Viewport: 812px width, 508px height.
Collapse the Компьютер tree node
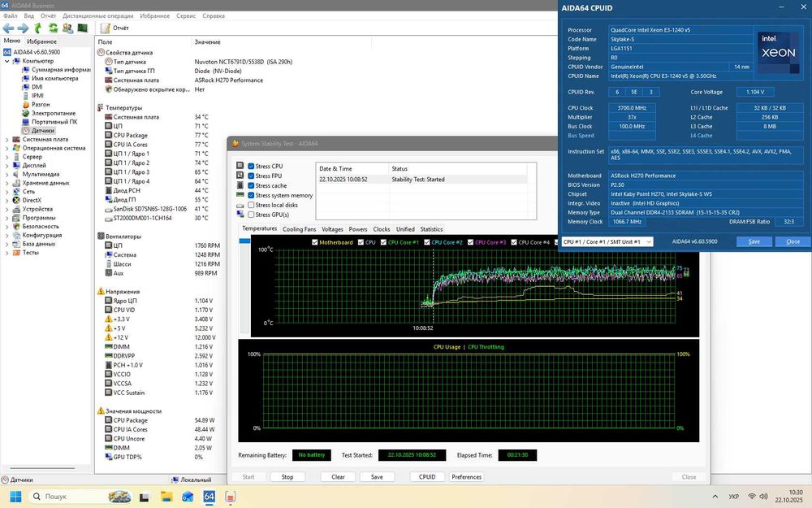click(6, 61)
